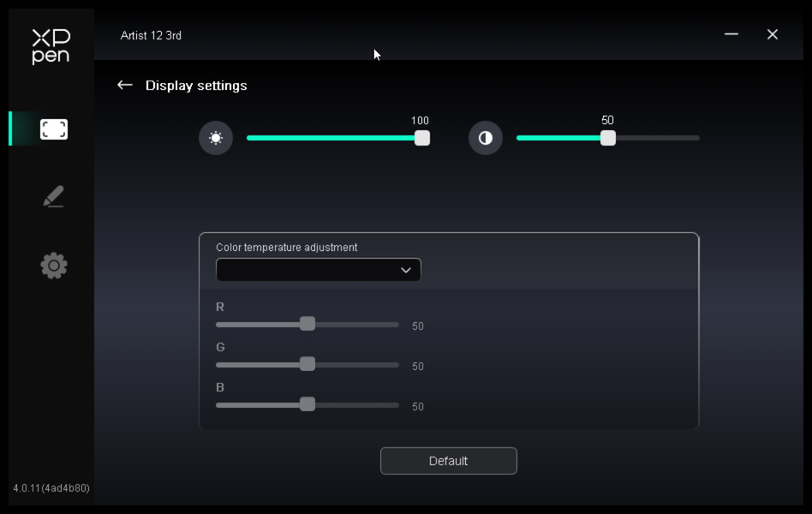Image resolution: width=812 pixels, height=514 pixels.
Task: Open the pen settings sidebar icon
Action: [x=54, y=196]
